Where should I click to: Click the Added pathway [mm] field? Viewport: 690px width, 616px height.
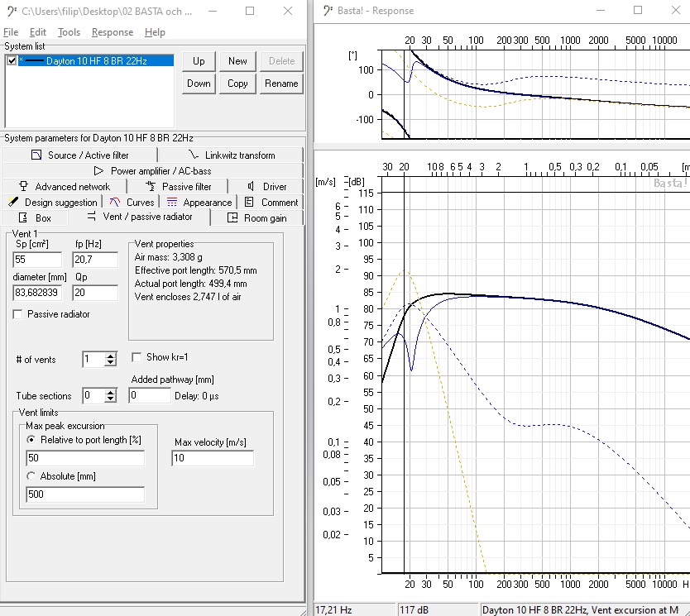150,395
